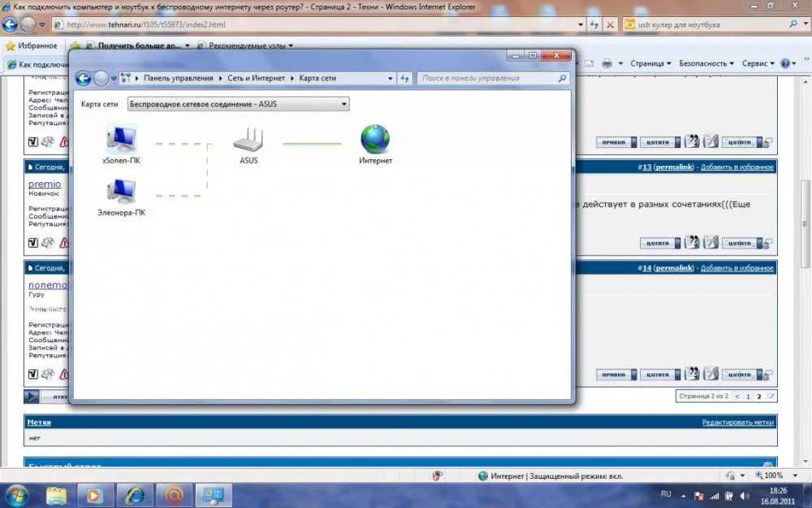Viewport: 812px width, 508px height.
Task: Click previous page arrow in pagination
Action: (737, 396)
